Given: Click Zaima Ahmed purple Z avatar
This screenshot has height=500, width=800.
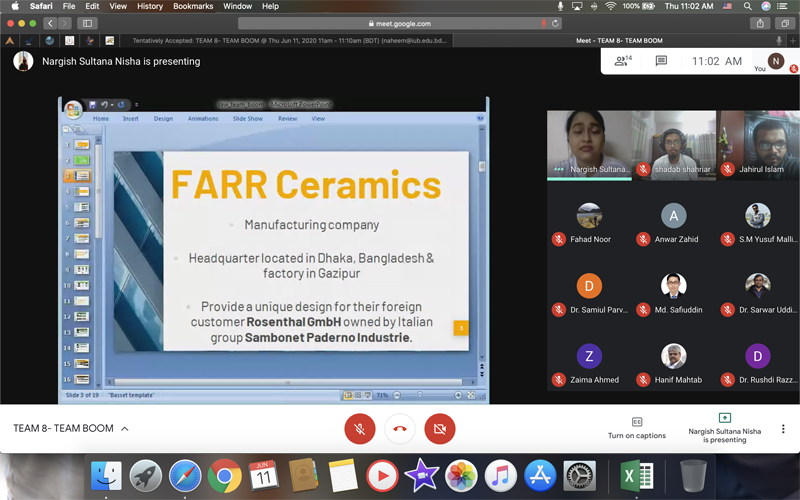Looking at the screenshot, I should (589, 356).
